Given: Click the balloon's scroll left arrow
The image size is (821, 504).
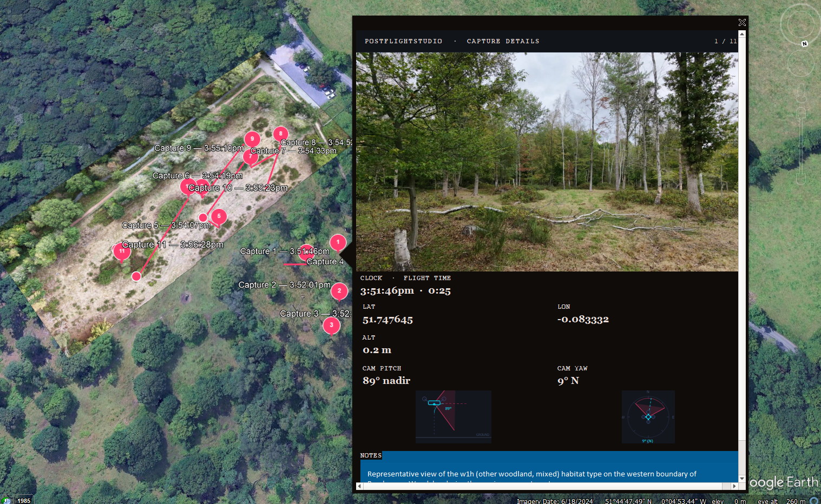Looking at the screenshot, I should pyautogui.click(x=359, y=486).
